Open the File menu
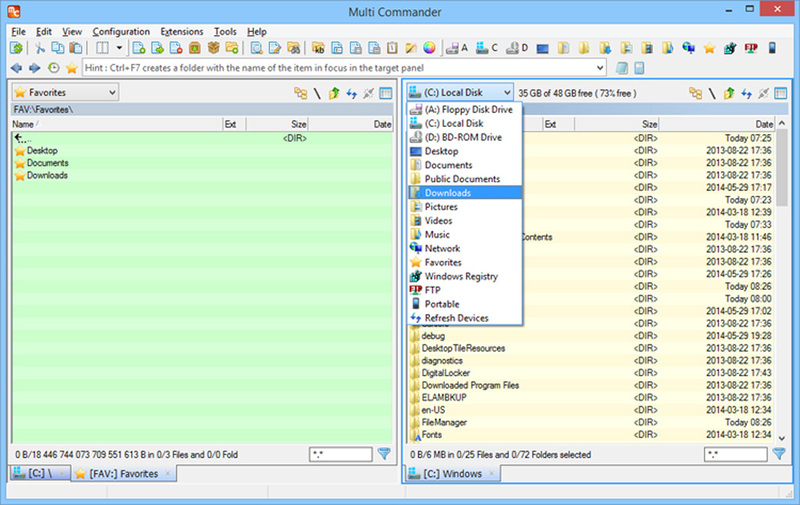This screenshot has width=800, height=505. tap(18, 32)
